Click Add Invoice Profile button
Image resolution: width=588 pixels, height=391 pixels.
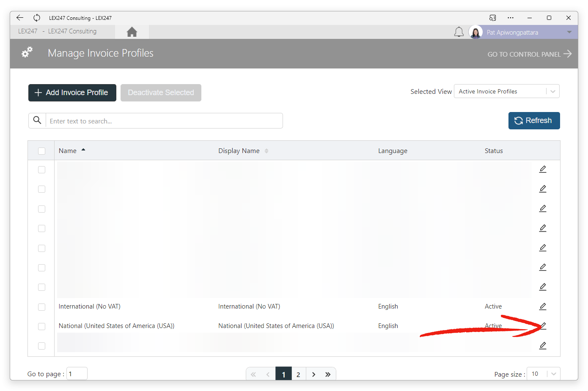point(72,93)
